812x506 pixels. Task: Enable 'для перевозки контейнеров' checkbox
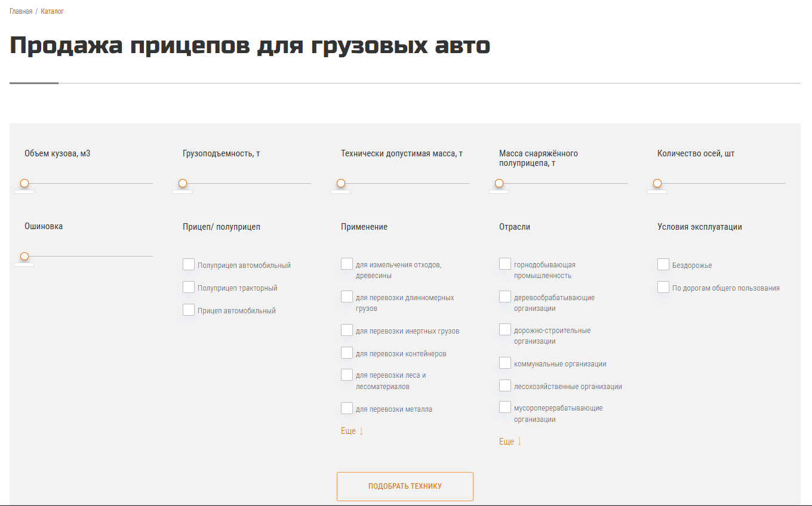tap(347, 353)
